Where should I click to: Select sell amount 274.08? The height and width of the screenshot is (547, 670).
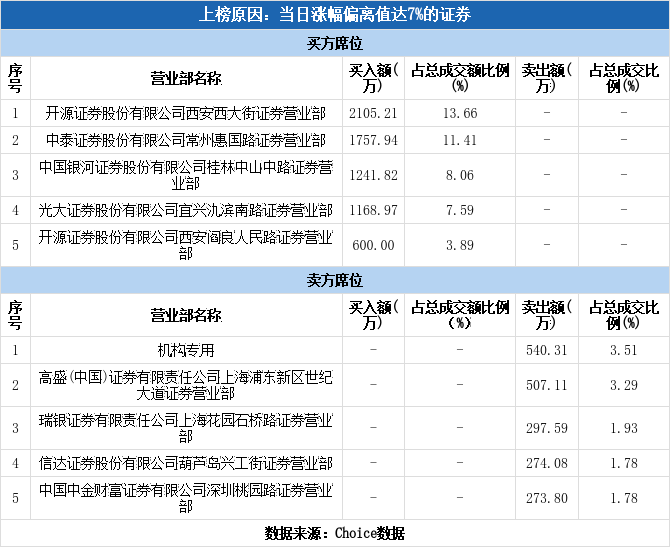pyautogui.click(x=547, y=463)
